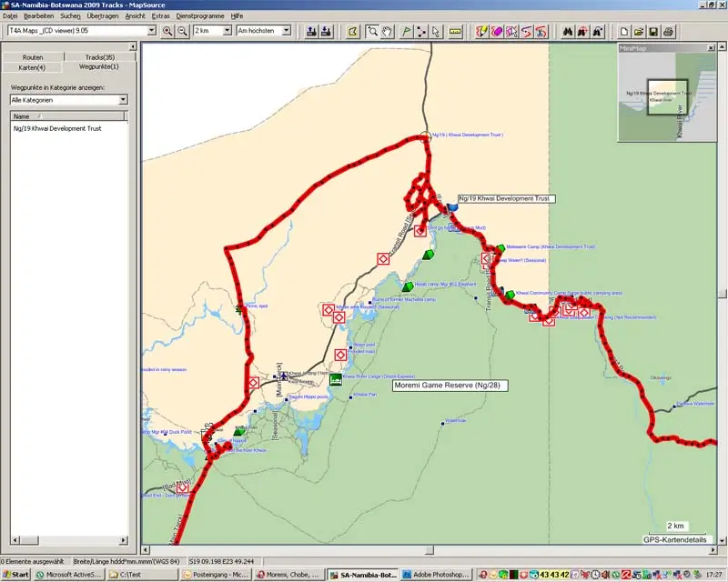Select the Hand pan tool
728x582 pixels.
(x=387, y=32)
